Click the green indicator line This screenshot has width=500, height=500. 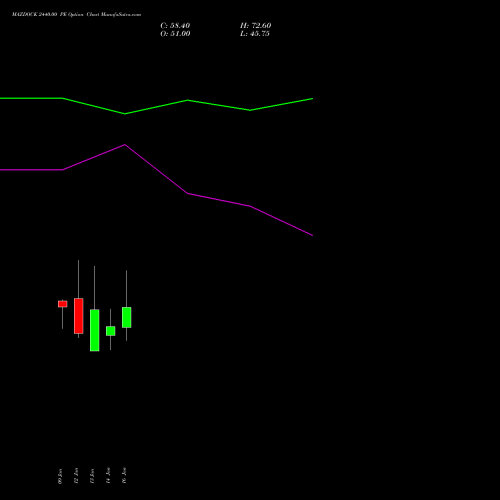[156, 106]
